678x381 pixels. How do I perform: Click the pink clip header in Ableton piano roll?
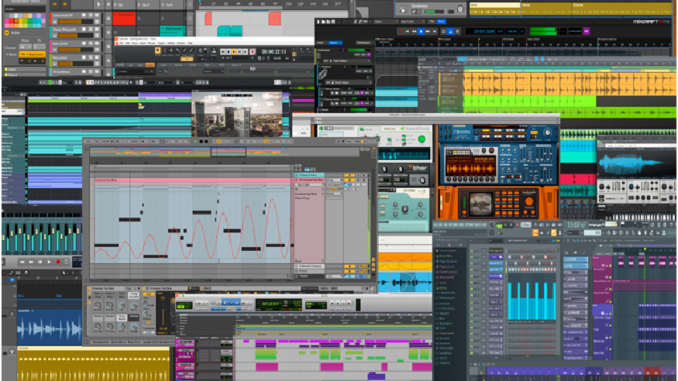click(x=192, y=180)
